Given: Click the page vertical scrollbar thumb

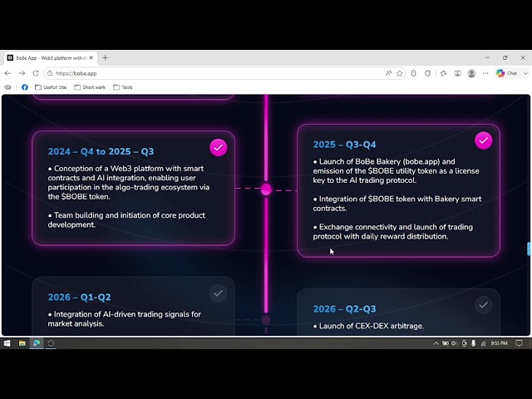Looking at the screenshot, I should coord(529,249).
